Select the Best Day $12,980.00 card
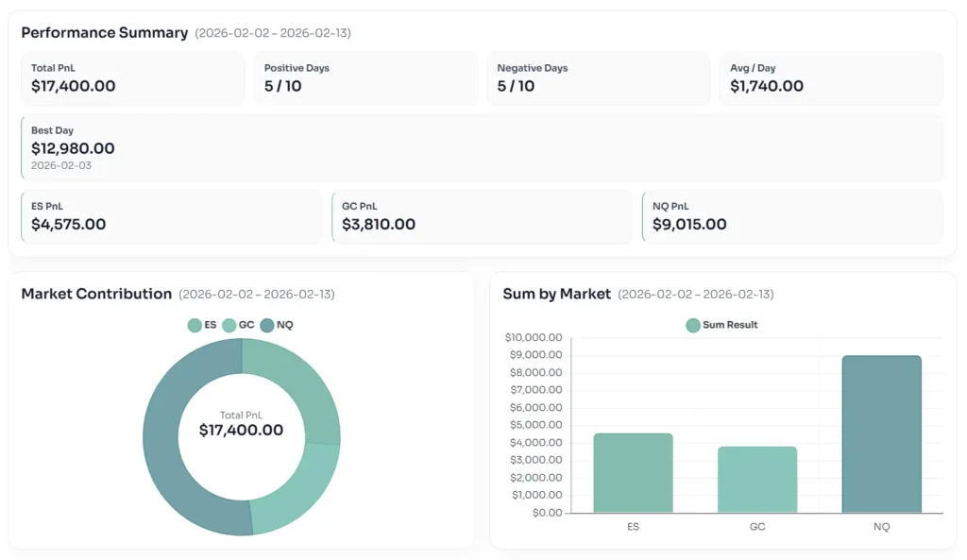This screenshot has width=967, height=560. 482,148
